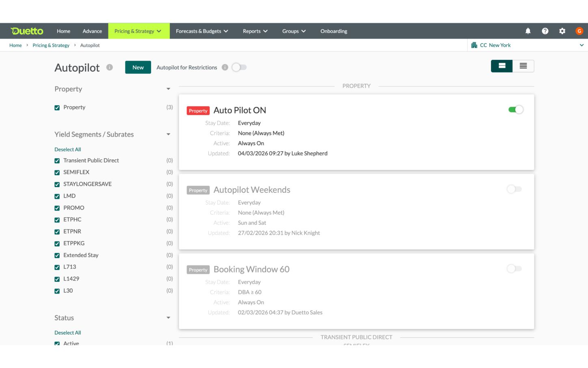588x368 pixels.
Task: Enable the Booking Window 60 rule switch
Action: click(x=514, y=268)
